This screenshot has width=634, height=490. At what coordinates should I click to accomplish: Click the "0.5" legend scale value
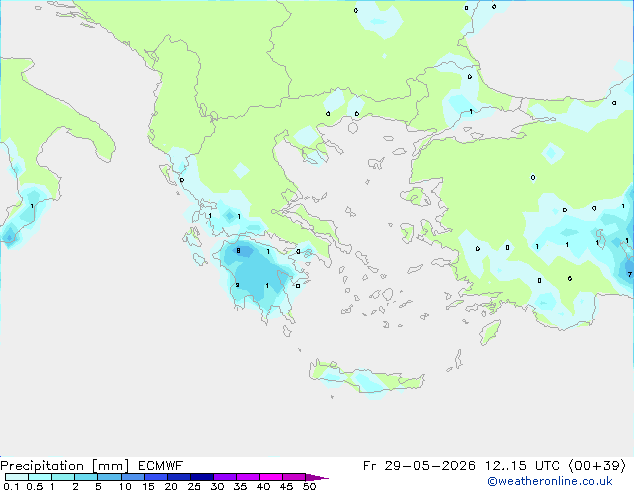pos(35,486)
